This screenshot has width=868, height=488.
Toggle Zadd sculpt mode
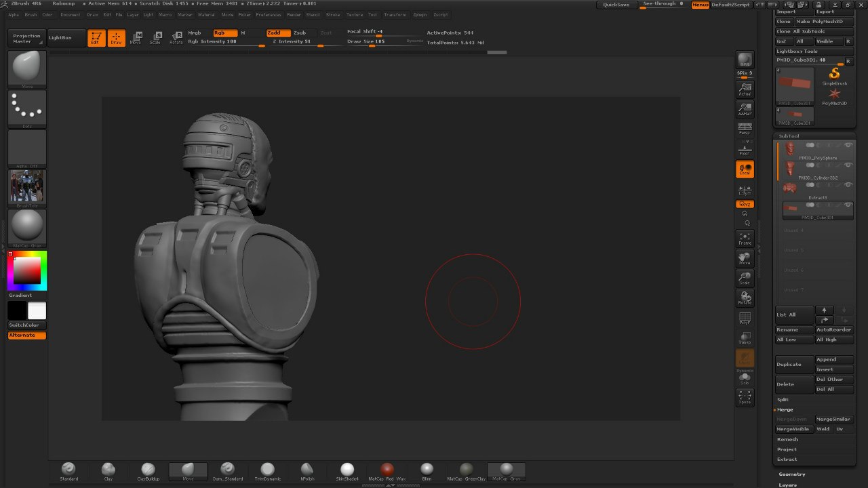click(278, 33)
